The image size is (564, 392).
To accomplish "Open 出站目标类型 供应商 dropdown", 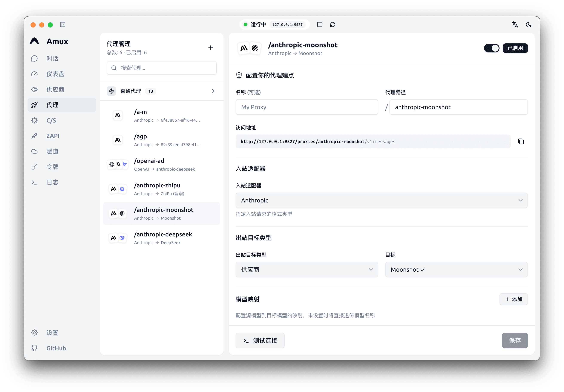I will click(x=307, y=270).
